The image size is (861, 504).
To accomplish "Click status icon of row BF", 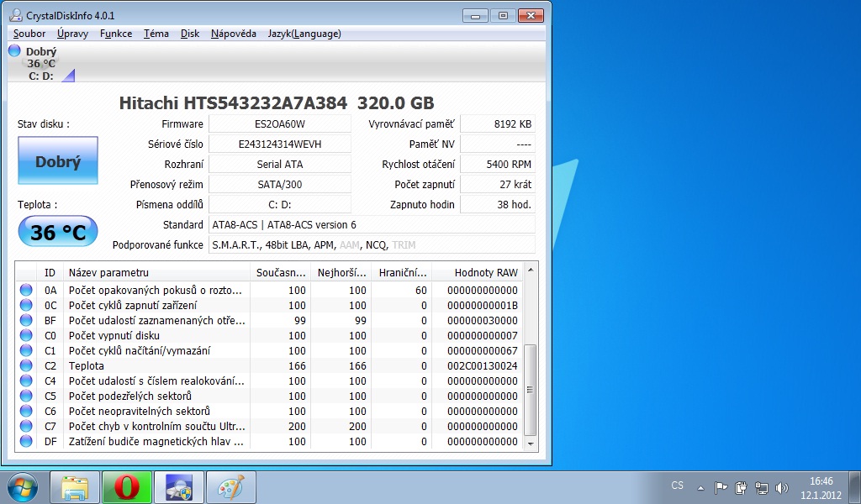I will click(x=26, y=320).
